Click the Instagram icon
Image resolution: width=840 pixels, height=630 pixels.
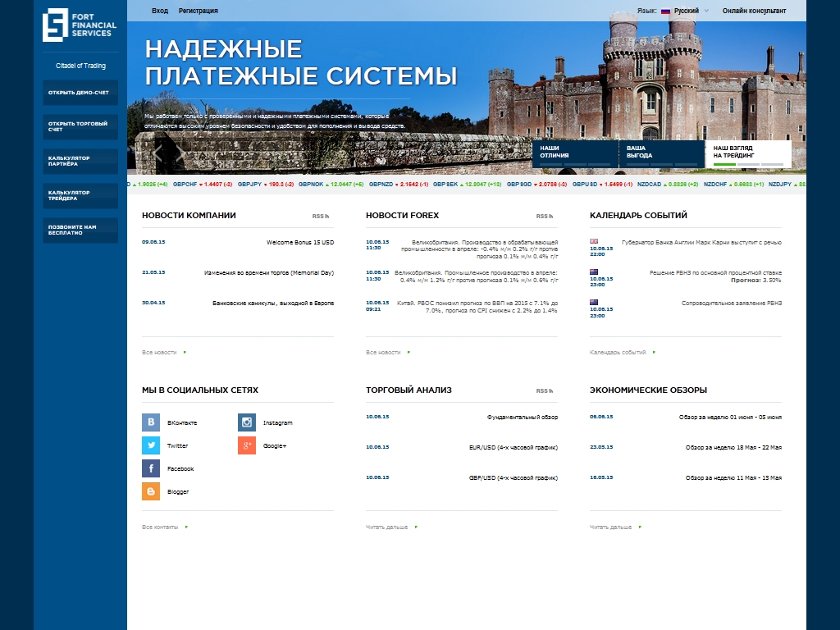pyautogui.click(x=247, y=422)
